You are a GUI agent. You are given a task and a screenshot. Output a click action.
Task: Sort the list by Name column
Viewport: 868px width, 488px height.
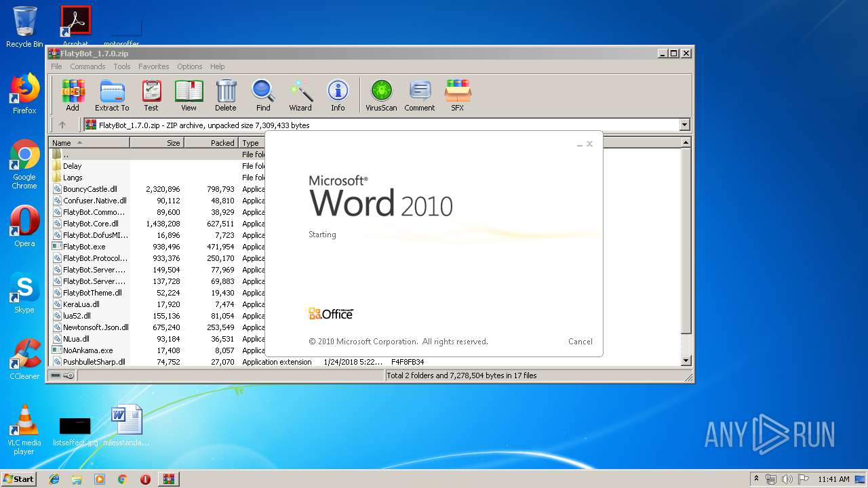89,143
